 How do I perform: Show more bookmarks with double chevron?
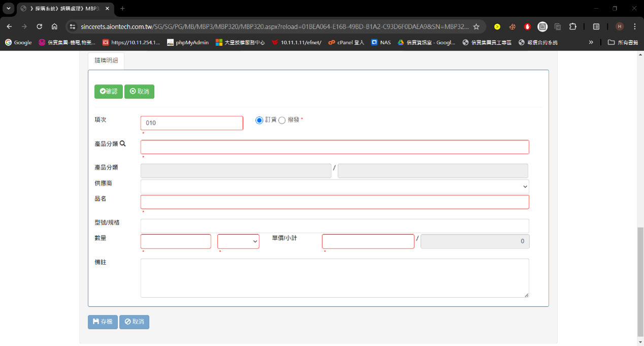click(591, 42)
